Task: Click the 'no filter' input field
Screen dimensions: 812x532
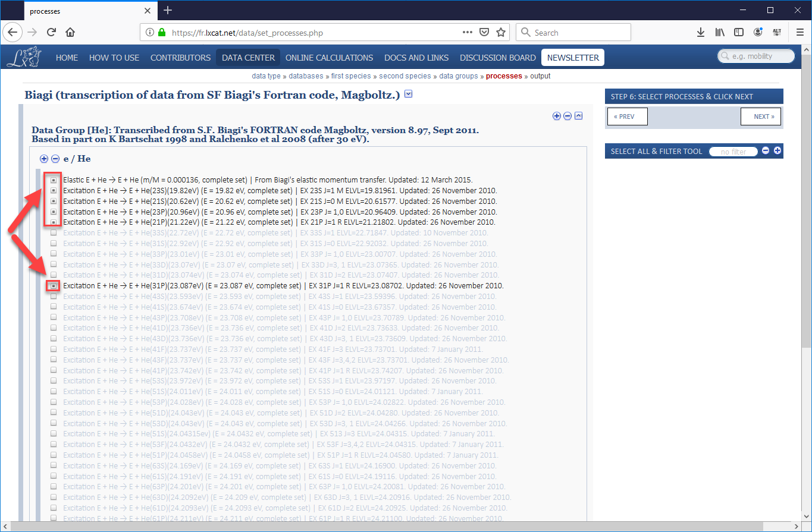Action: point(733,152)
